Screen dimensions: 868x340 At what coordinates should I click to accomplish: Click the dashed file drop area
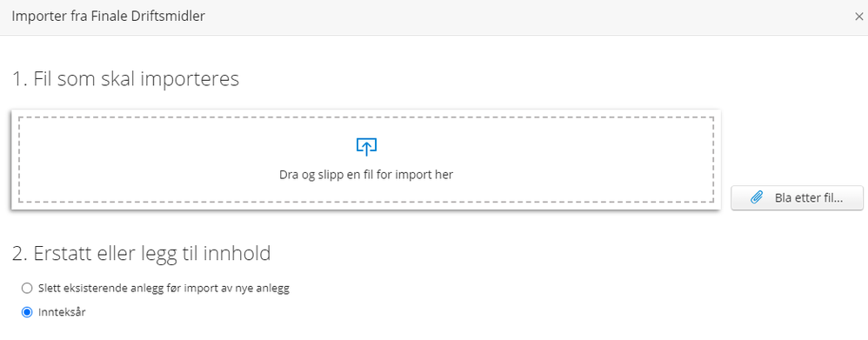pyautogui.click(x=366, y=159)
